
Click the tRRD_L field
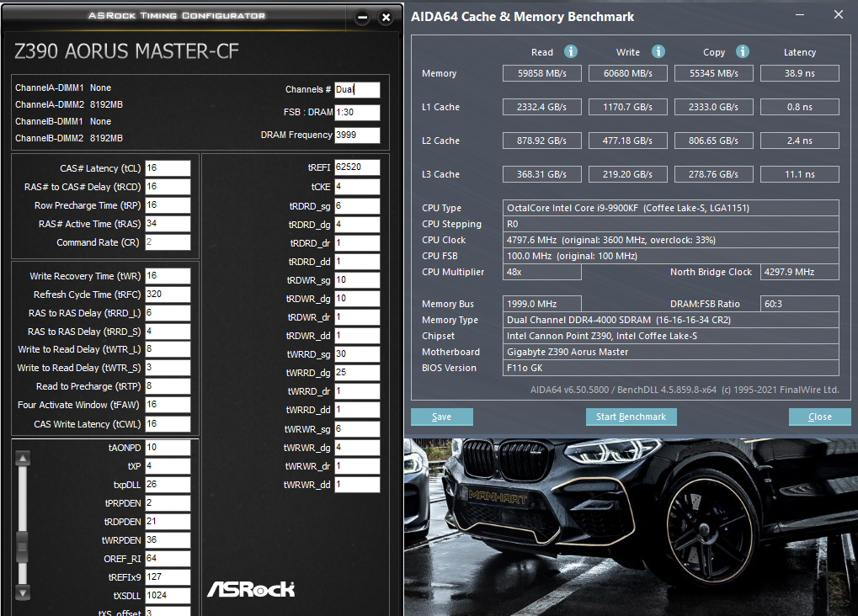tap(168, 313)
